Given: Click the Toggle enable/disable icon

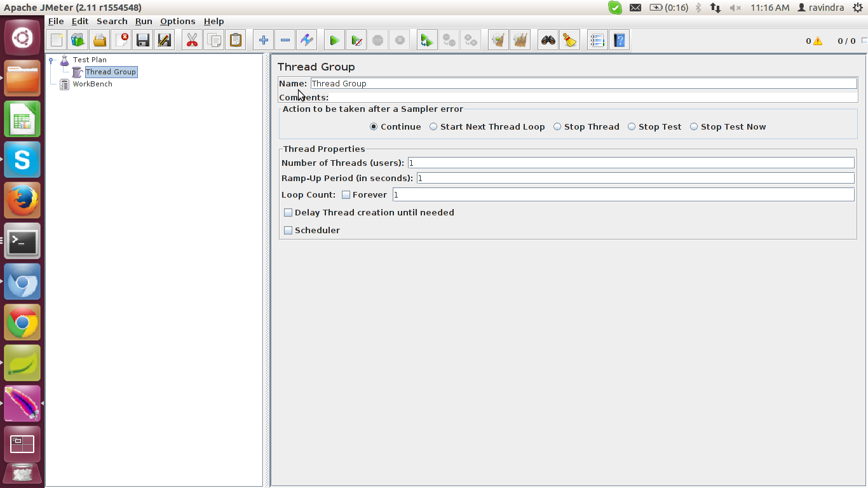Looking at the screenshot, I should coord(307,41).
